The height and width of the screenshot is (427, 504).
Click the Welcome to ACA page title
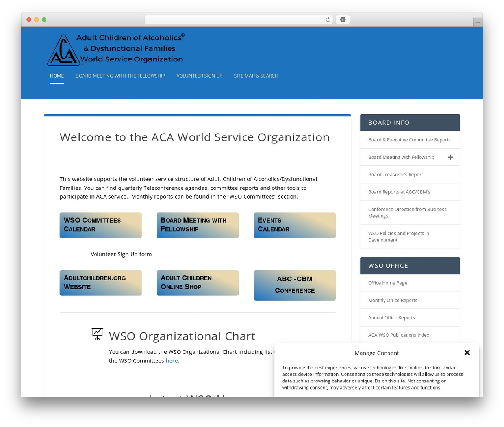pos(195,137)
